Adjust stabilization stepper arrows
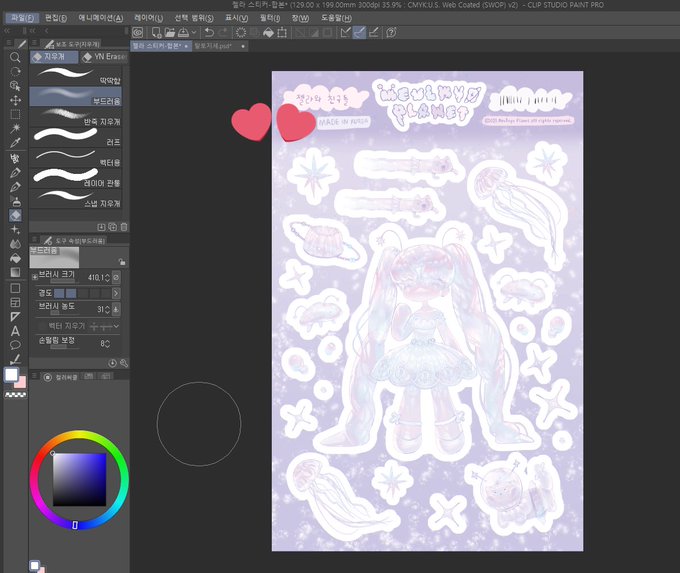The image size is (680, 573). [x=107, y=344]
